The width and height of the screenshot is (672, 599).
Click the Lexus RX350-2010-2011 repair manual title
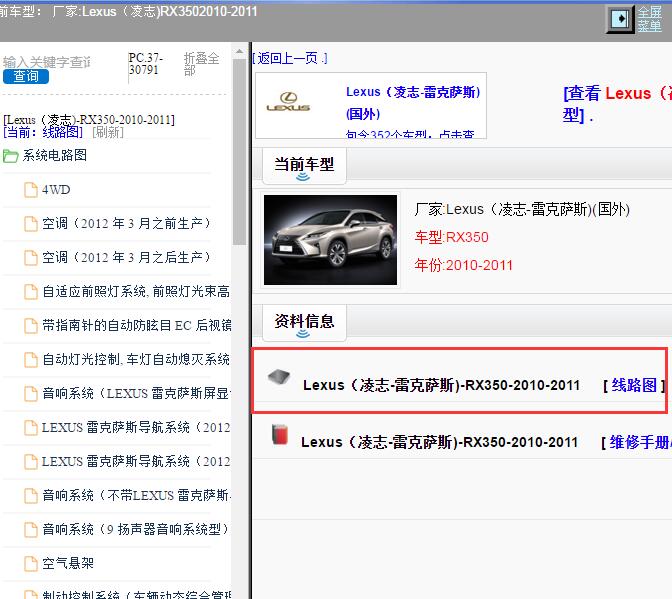click(440, 442)
